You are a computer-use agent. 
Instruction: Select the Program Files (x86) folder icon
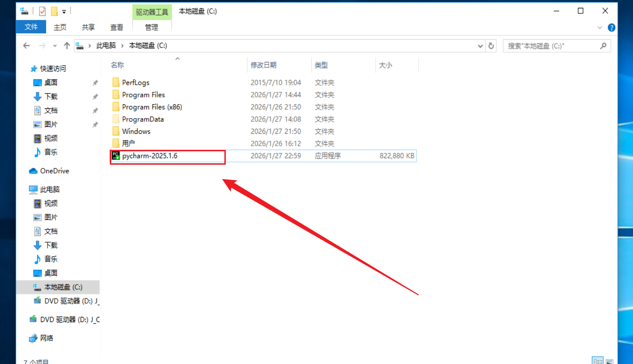click(116, 107)
